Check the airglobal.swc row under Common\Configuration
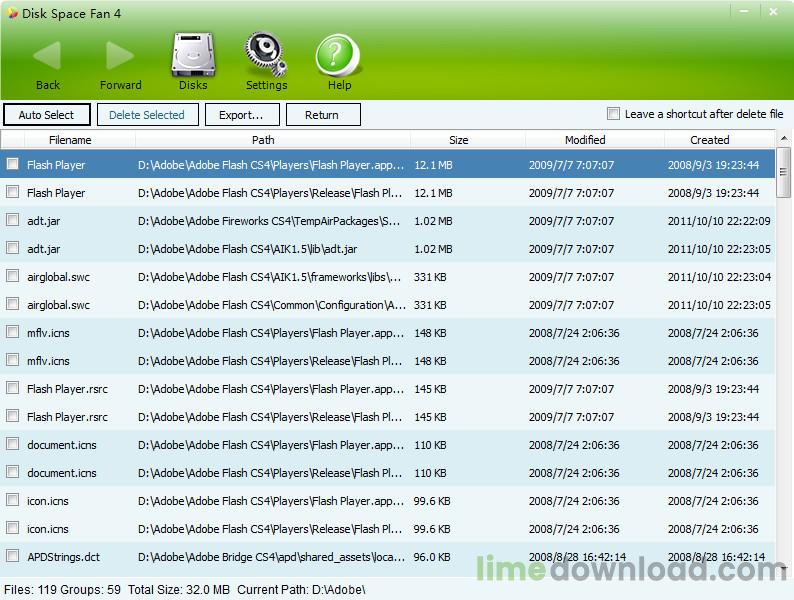Image resolution: width=794 pixels, height=600 pixels. pos(13,303)
